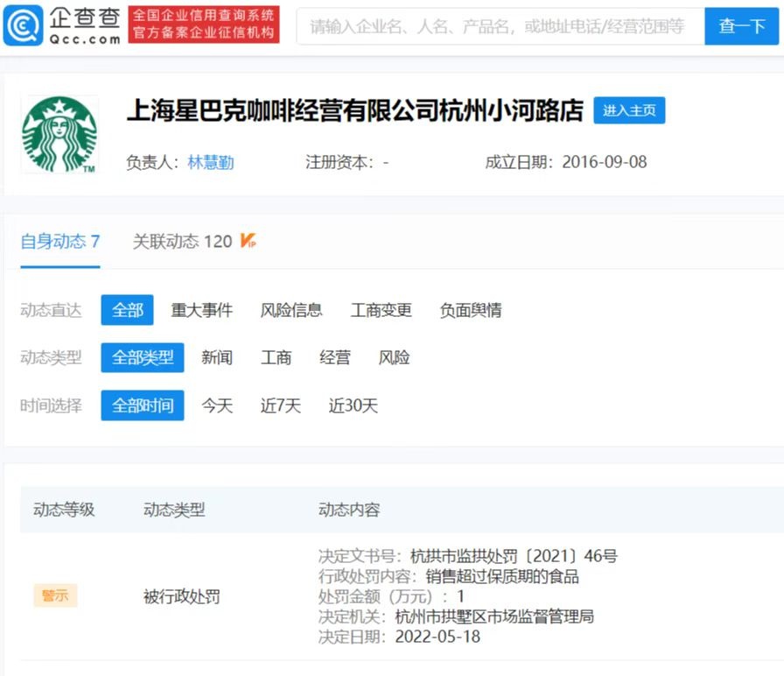Select the 全部时间 time filter
Screen dimensions: 784x676
(x=143, y=405)
